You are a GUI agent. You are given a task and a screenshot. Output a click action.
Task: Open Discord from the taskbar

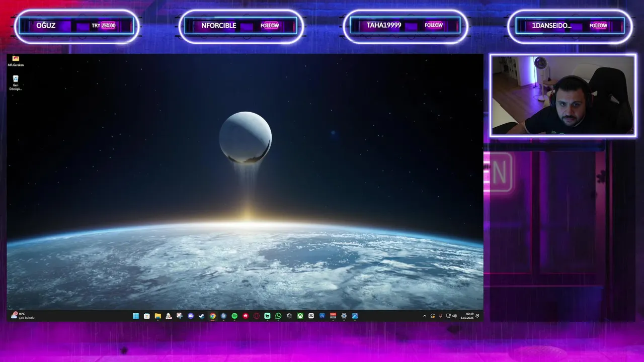click(191, 316)
